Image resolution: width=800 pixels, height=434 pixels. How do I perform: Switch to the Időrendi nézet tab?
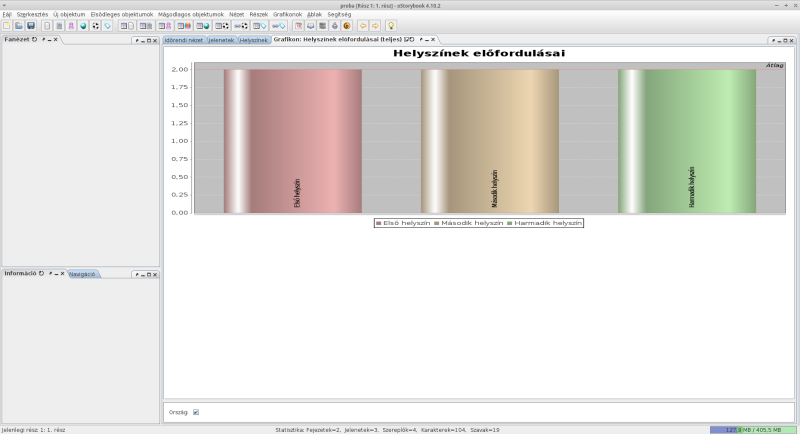pyautogui.click(x=184, y=40)
